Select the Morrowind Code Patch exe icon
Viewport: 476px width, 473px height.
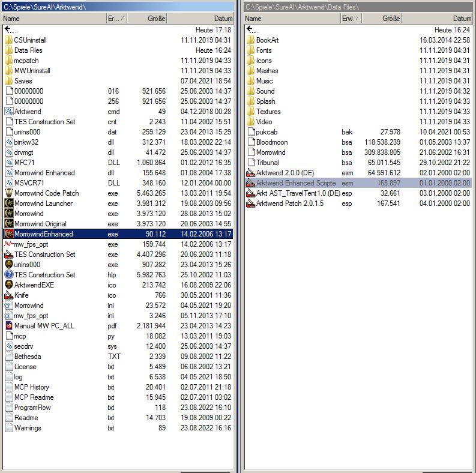click(9, 193)
